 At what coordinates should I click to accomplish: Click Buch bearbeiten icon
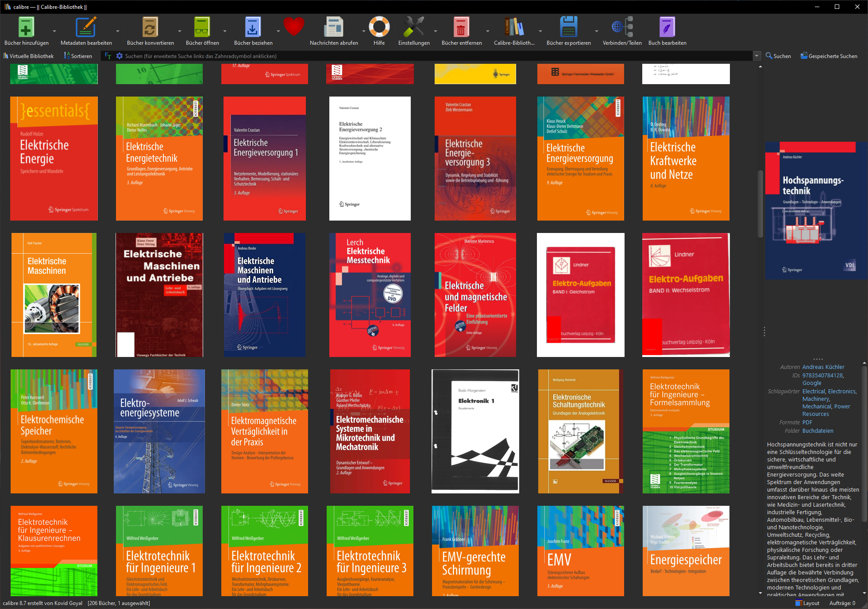click(667, 27)
